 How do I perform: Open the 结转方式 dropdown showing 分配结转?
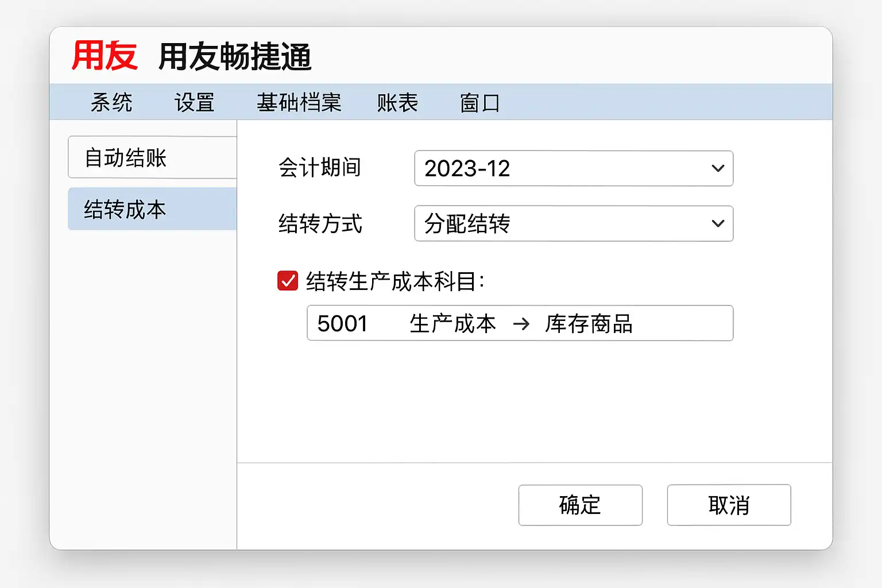click(563, 223)
